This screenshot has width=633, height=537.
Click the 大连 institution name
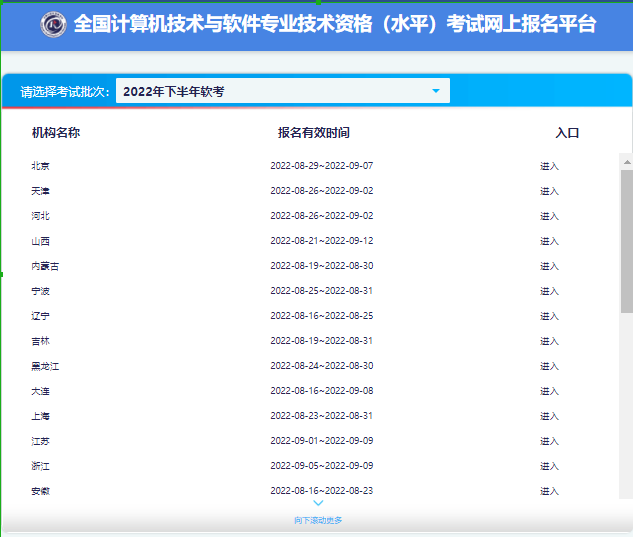tap(40, 391)
